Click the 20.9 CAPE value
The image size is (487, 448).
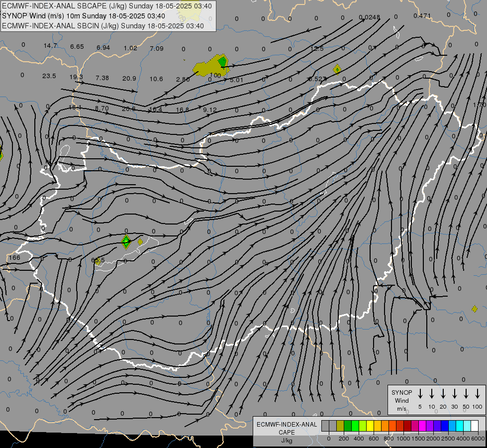(129, 78)
